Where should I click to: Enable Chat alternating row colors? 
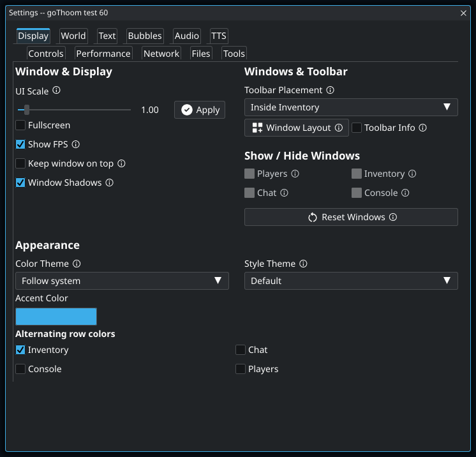tap(241, 350)
